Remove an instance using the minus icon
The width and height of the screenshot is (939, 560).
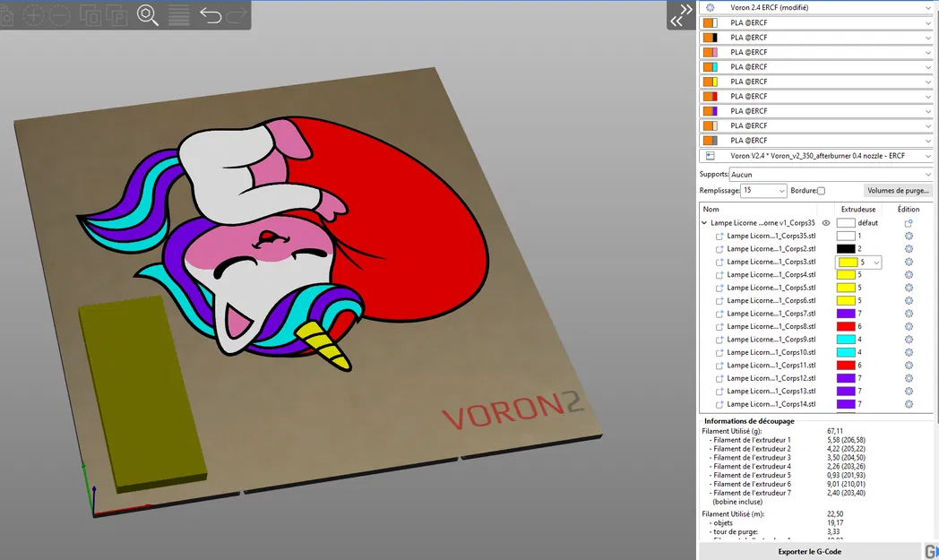pyautogui.click(x=57, y=15)
